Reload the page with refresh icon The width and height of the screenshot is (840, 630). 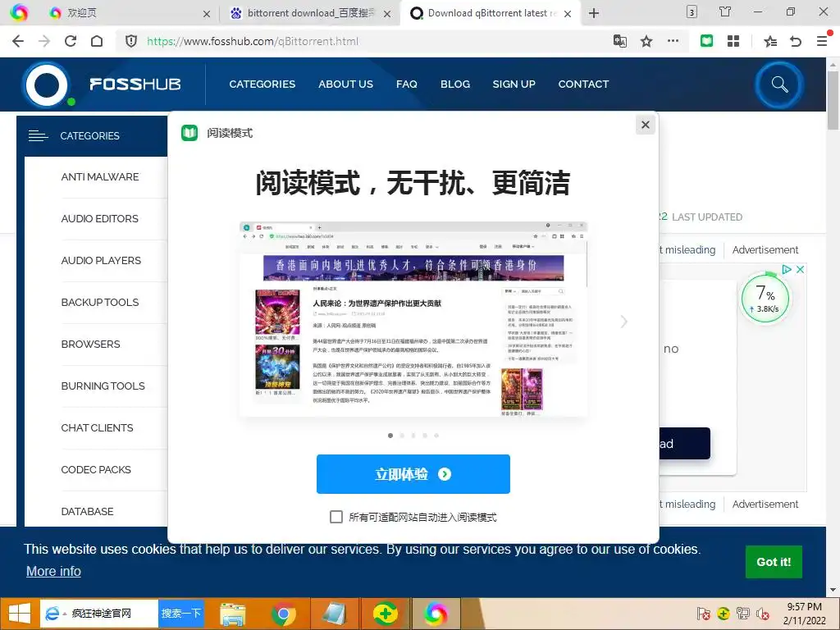click(71, 41)
